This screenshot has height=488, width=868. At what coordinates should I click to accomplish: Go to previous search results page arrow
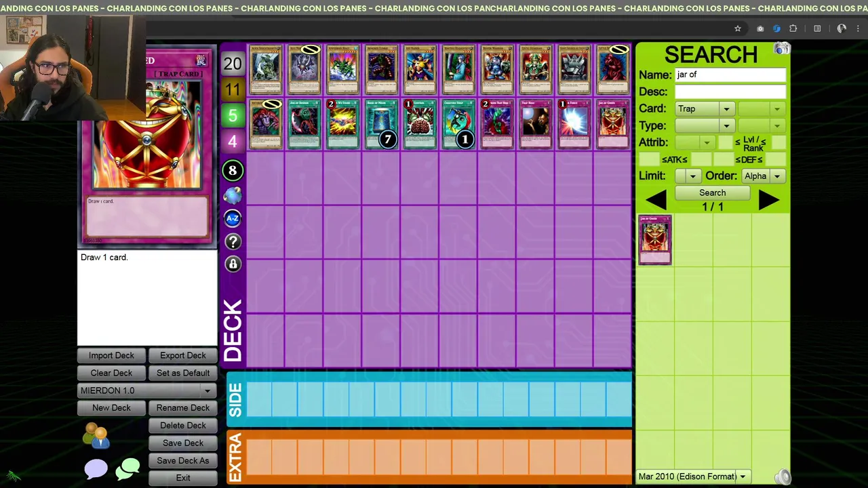[x=655, y=201]
